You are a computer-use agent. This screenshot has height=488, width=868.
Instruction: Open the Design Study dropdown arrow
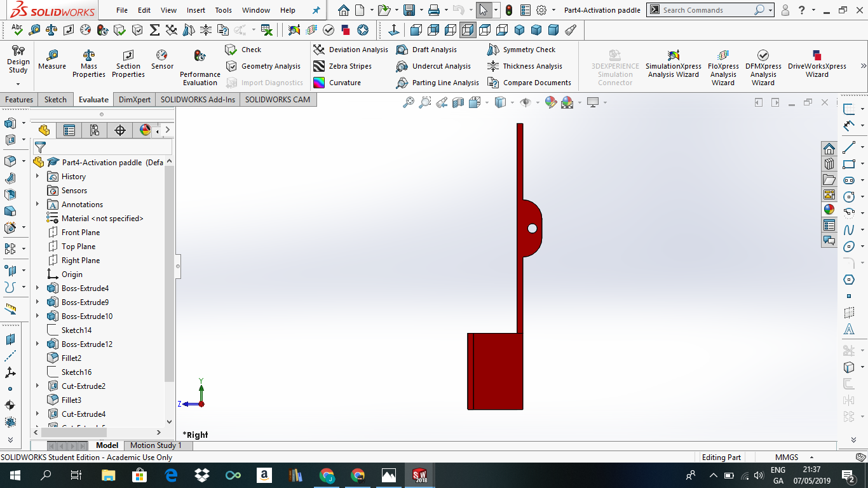tap(18, 84)
